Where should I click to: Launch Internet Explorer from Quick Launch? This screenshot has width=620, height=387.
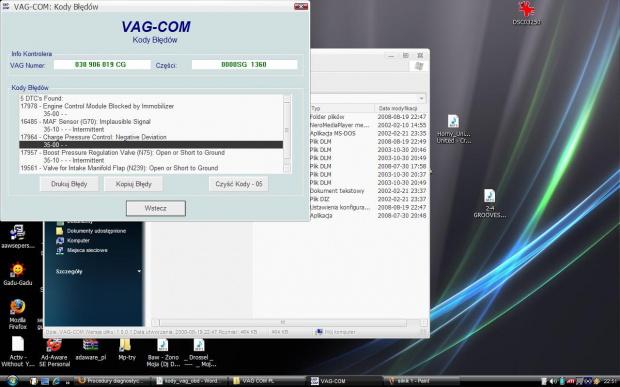click(x=56, y=381)
